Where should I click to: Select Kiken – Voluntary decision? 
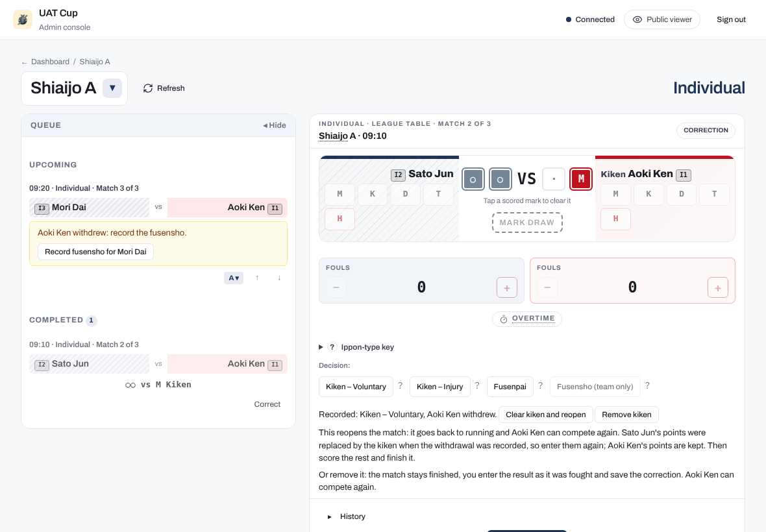point(356,387)
